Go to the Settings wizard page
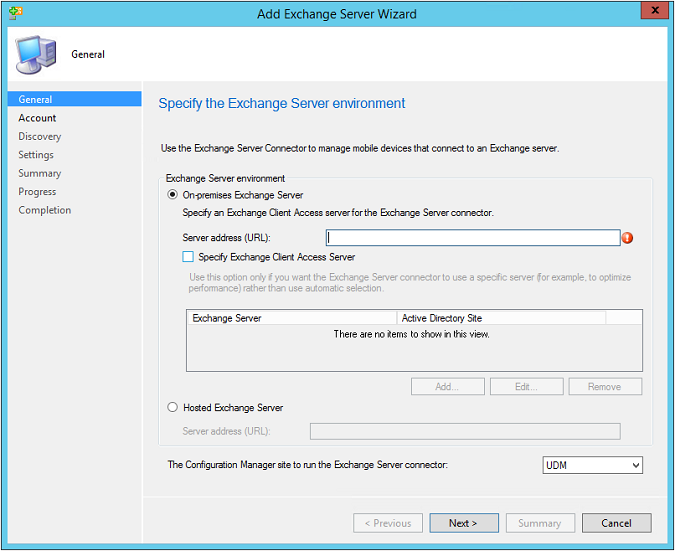 (36, 155)
